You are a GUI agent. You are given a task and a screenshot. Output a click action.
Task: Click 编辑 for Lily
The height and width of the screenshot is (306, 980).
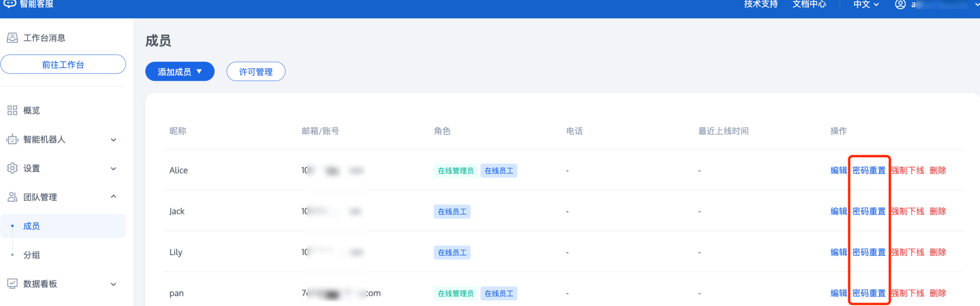coord(839,252)
